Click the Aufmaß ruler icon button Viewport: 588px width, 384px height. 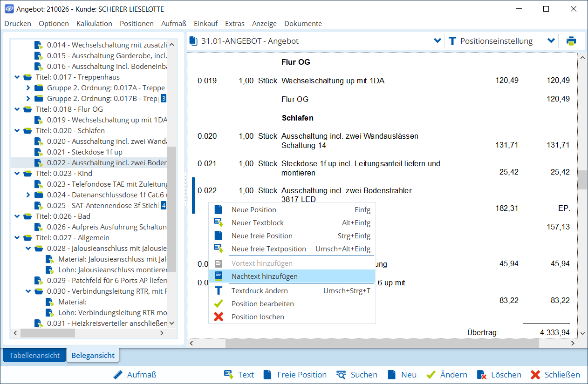pos(135,375)
